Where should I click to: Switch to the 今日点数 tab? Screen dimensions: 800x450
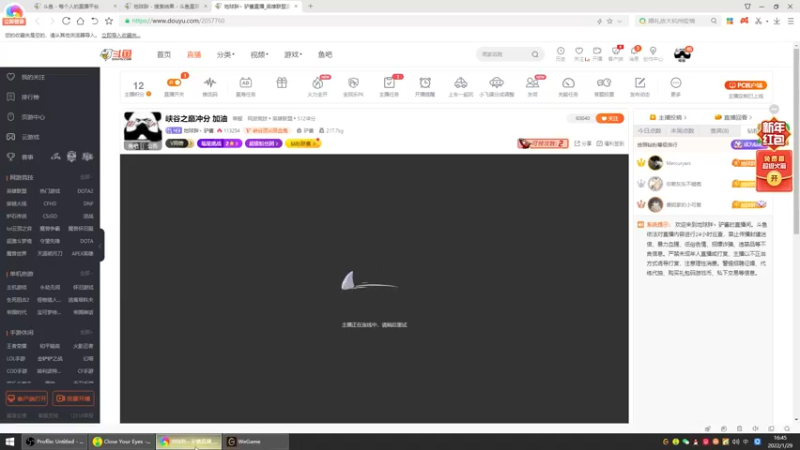649,131
